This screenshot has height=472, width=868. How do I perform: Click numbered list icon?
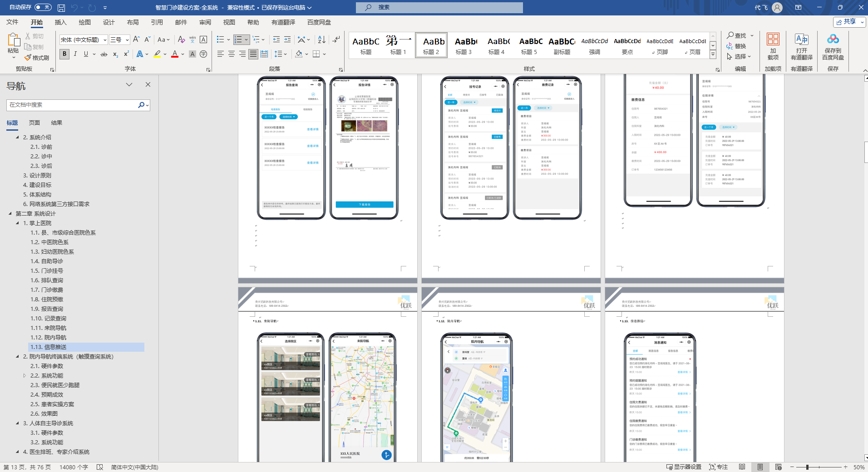pos(238,39)
